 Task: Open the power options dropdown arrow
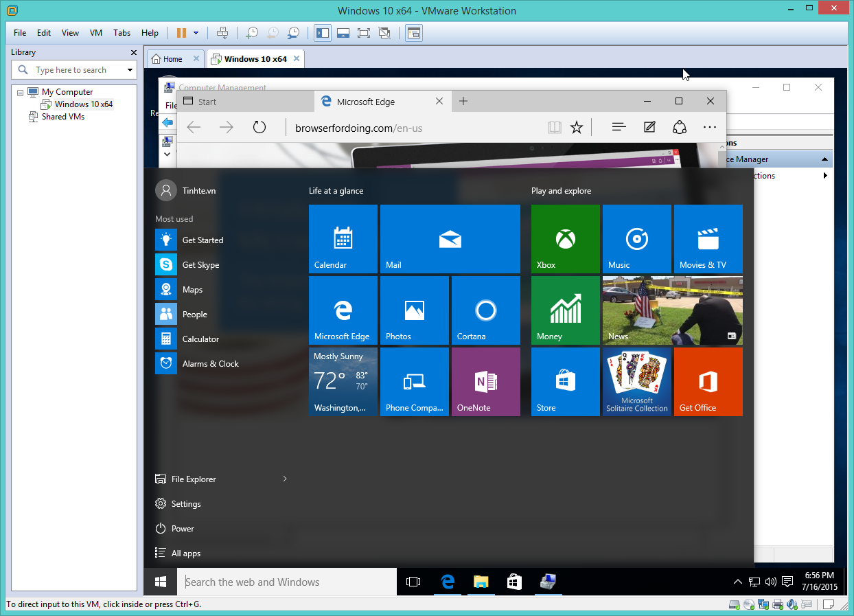click(x=196, y=32)
